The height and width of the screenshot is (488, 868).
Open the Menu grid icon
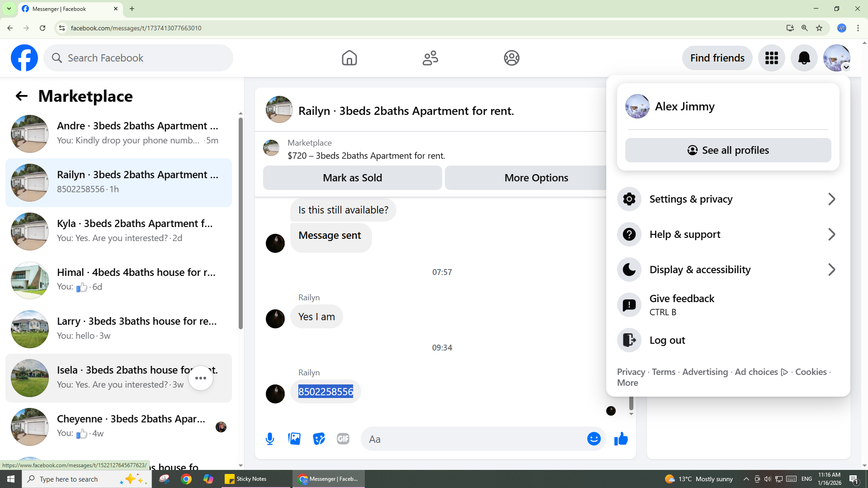pos(772,58)
